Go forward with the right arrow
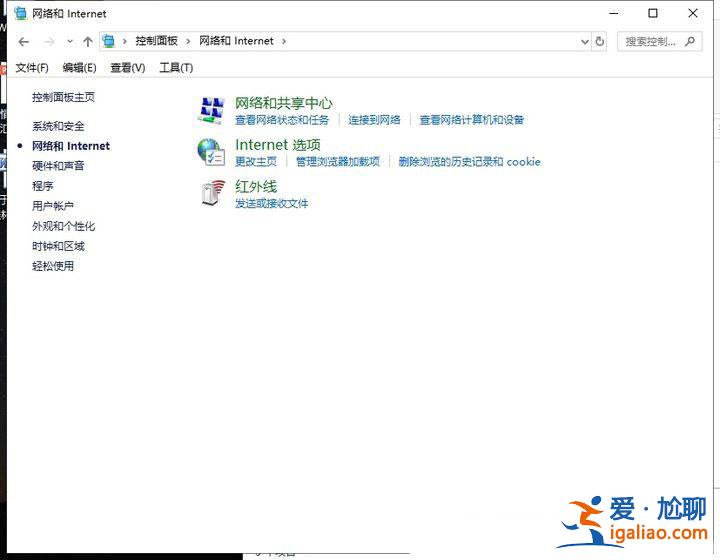The width and height of the screenshot is (720, 560). click(49, 42)
